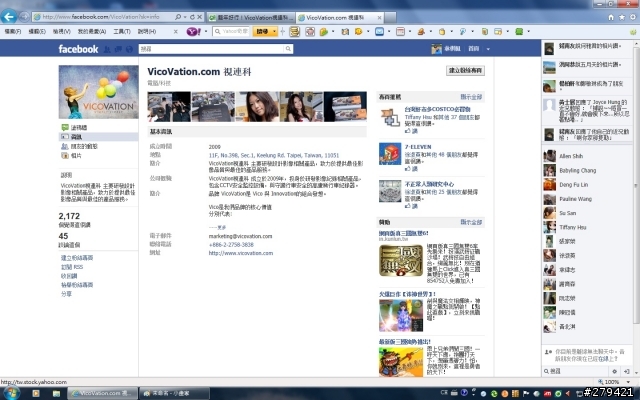This screenshot has height=400, width=640.
Task: Open the browser Home icon
Action: 611,17
